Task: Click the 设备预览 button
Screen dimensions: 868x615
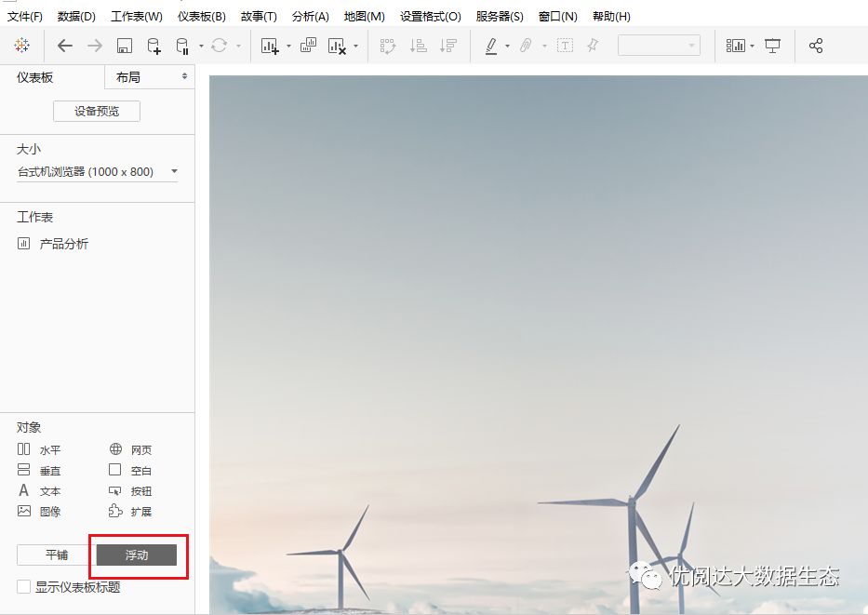Action: pyautogui.click(x=97, y=112)
